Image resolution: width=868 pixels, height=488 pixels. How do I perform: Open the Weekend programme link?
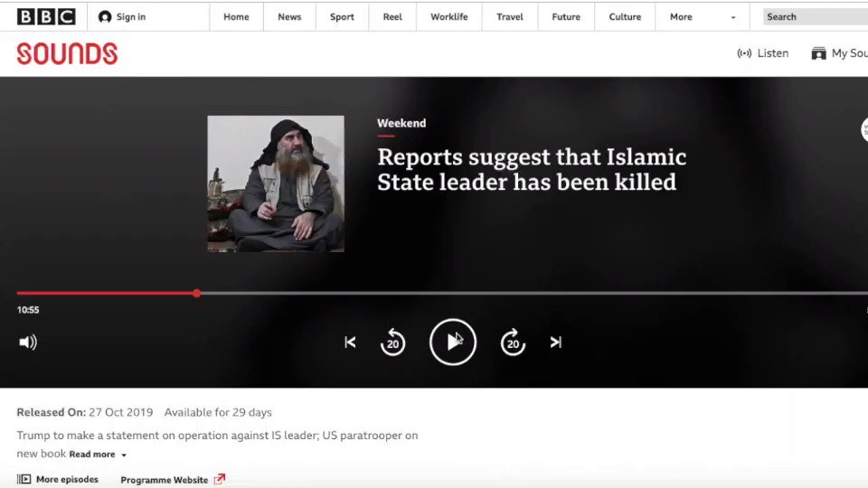401,124
